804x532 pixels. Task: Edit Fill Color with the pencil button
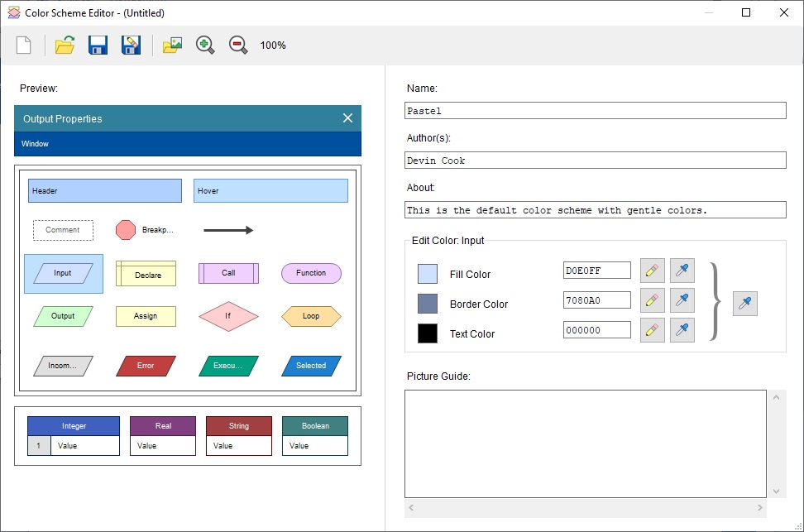[x=652, y=271]
